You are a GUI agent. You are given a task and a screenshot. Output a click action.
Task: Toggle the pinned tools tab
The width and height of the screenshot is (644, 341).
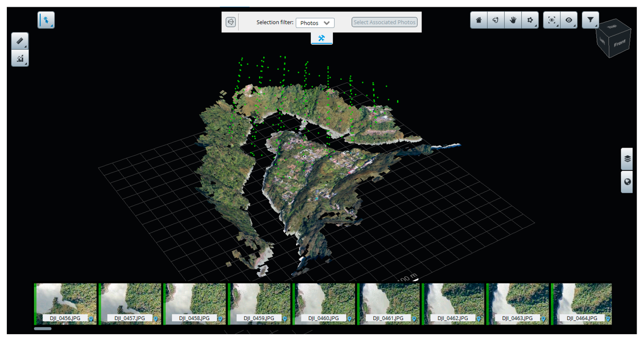pos(321,38)
